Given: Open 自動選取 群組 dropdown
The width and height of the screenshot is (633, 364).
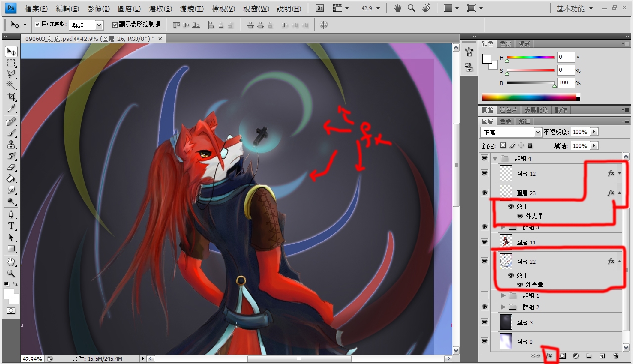Looking at the screenshot, I should 99,25.
